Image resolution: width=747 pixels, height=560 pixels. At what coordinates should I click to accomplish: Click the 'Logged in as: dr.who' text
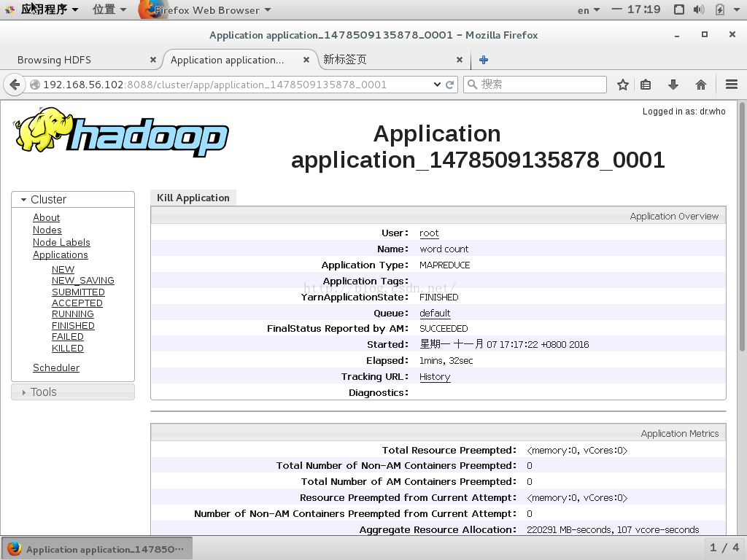tap(684, 112)
